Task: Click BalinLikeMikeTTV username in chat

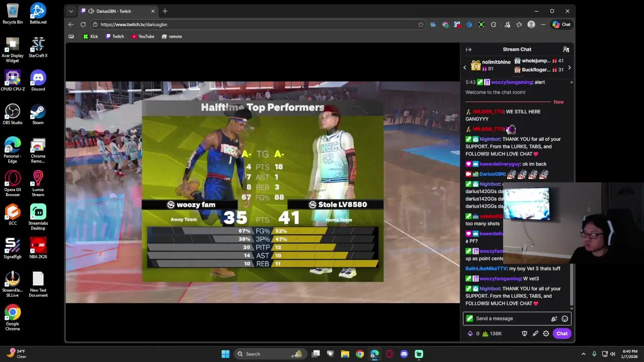Action: (x=486, y=268)
